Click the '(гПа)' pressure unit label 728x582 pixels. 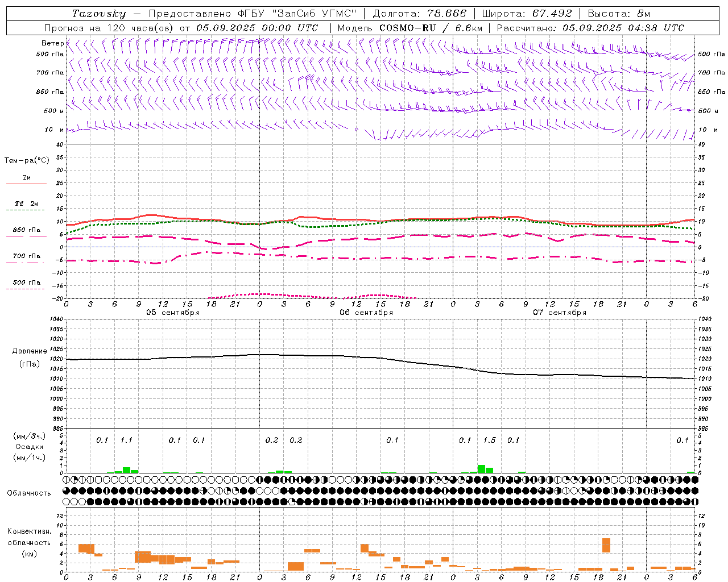tap(30, 364)
